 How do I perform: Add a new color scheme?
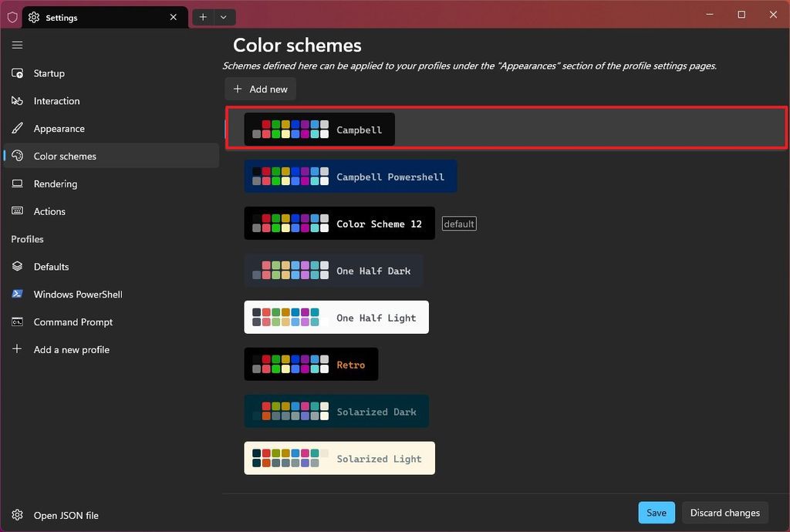point(260,89)
